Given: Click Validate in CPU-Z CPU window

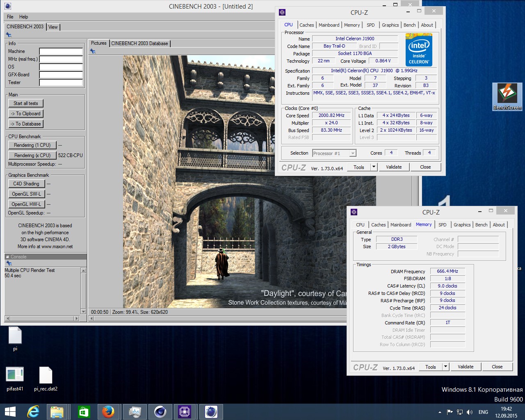Looking at the screenshot, I should (394, 167).
